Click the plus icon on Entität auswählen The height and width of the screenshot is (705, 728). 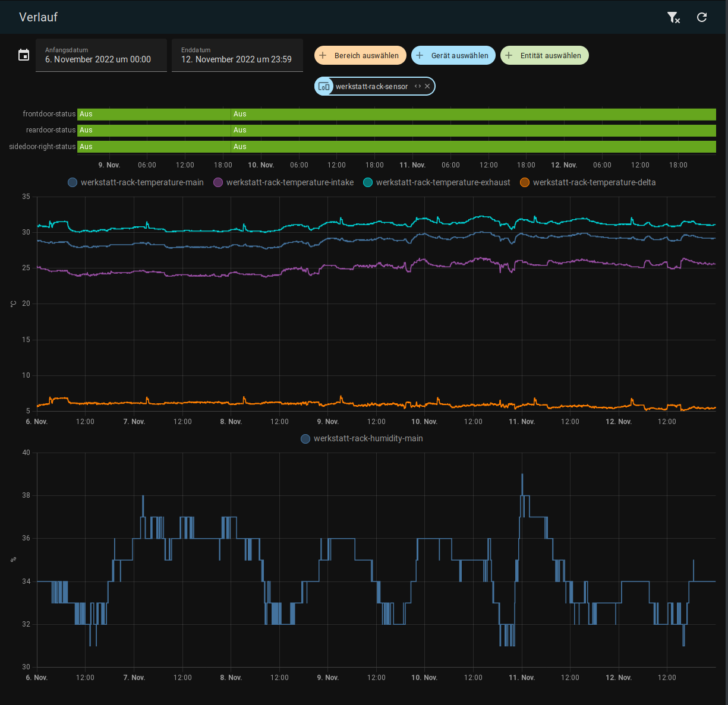point(509,55)
